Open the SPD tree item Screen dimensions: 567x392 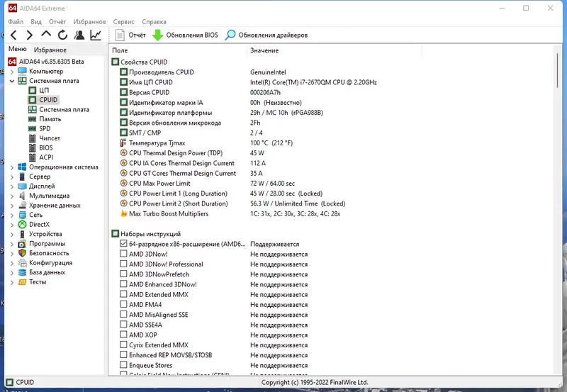click(45, 128)
